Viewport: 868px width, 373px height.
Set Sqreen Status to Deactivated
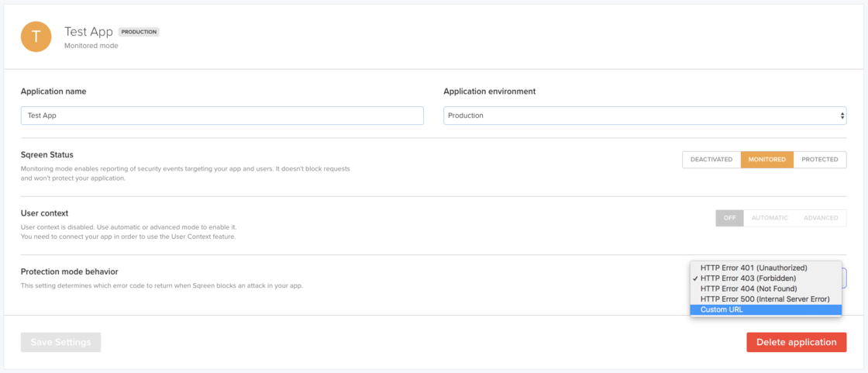(x=711, y=160)
